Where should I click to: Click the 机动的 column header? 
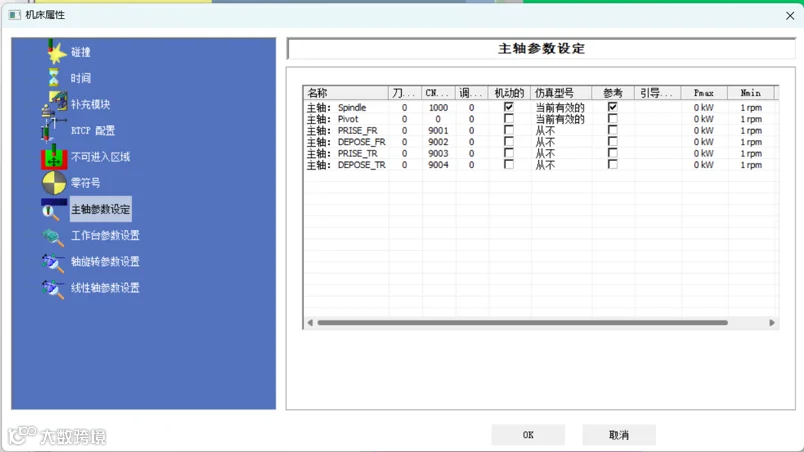pyautogui.click(x=509, y=93)
